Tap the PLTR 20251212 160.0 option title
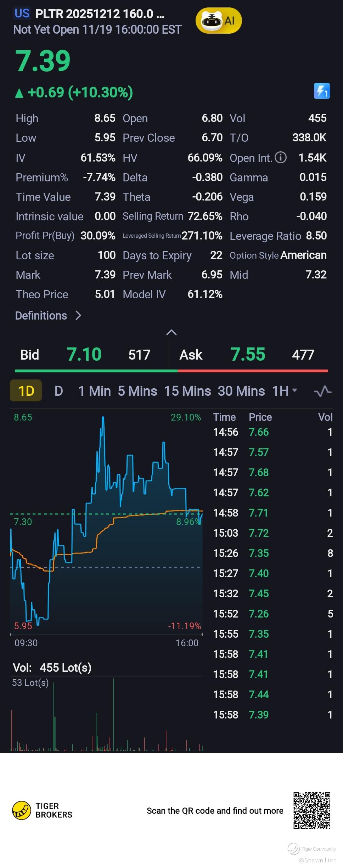Viewport: 343px width, 868px height. coord(100,14)
